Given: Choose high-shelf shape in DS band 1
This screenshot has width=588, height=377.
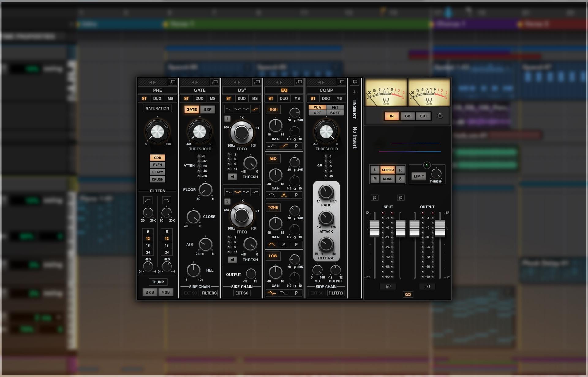Looking at the screenshot, I should [x=255, y=109].
